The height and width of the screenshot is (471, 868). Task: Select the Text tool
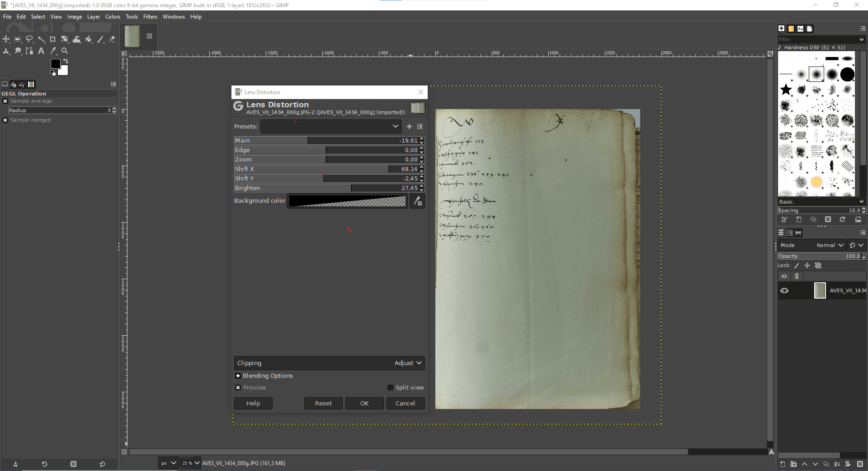click(x=41, y=51)
